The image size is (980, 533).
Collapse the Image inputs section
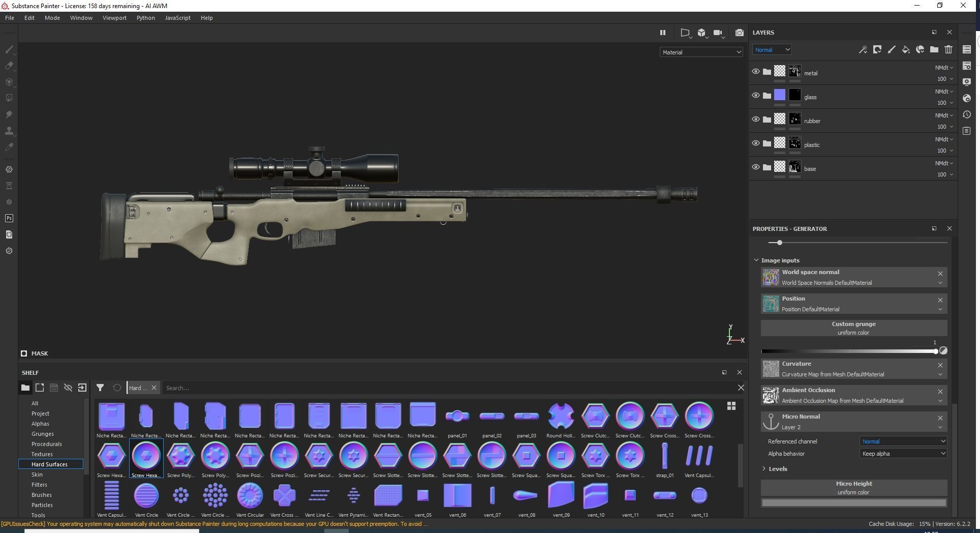click(756, 260)
